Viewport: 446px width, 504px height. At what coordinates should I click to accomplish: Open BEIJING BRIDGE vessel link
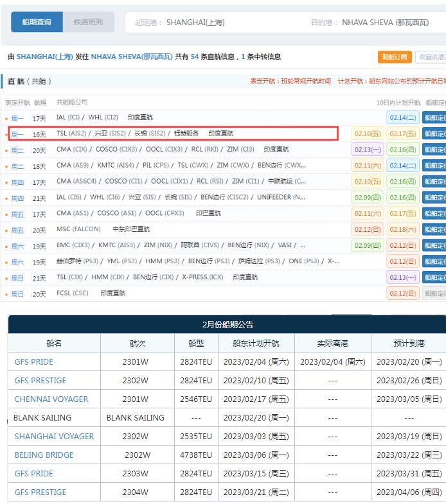(44, 455)
